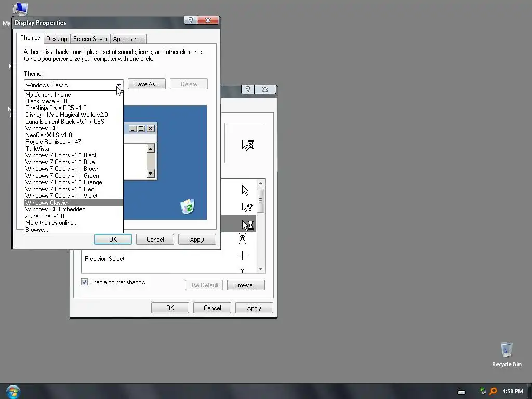The width and height of the screenshot is (532, 399).
Task: Switch to the Desktop tab
Action: (x=57, y=39)
